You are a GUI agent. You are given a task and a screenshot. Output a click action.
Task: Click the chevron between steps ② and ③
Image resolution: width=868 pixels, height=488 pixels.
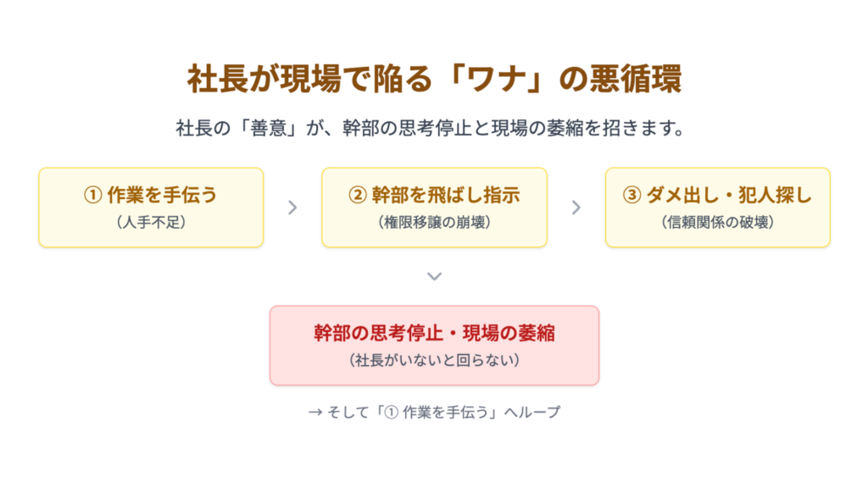(x=576, y=208)
